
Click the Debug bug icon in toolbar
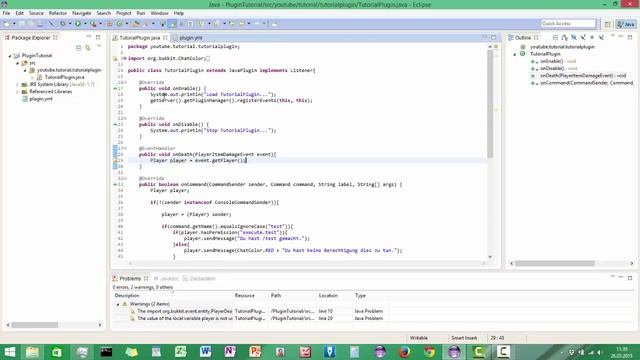click(62, 24)
